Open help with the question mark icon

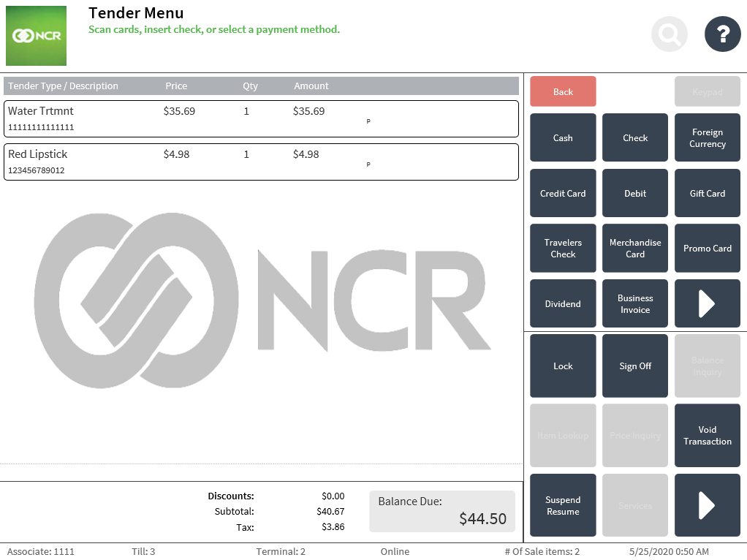(723, 34)
